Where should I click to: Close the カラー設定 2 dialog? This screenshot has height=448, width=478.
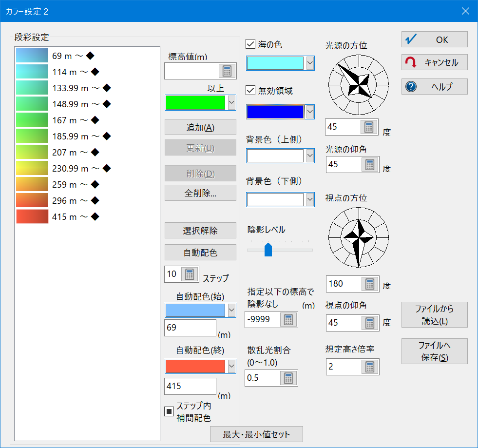click(465, 11)
